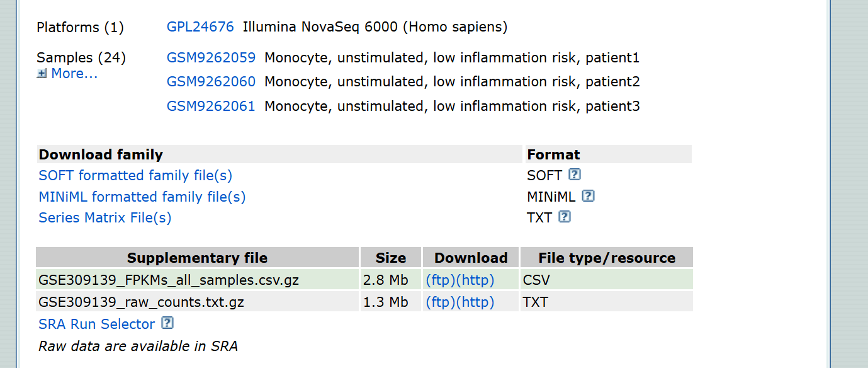Expand the samples list via More...
This screenshot has width=868, height=368.
(x=74, y=74)
